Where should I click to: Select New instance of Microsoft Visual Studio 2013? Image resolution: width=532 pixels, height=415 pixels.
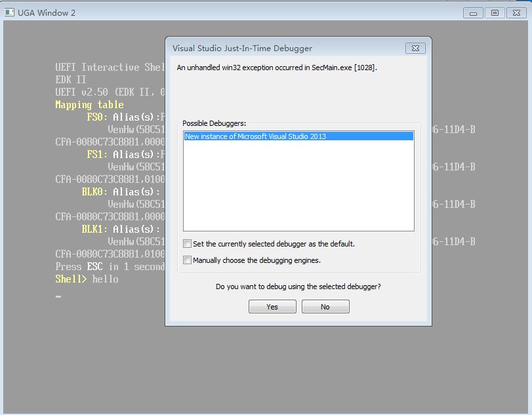click(298, 136)
